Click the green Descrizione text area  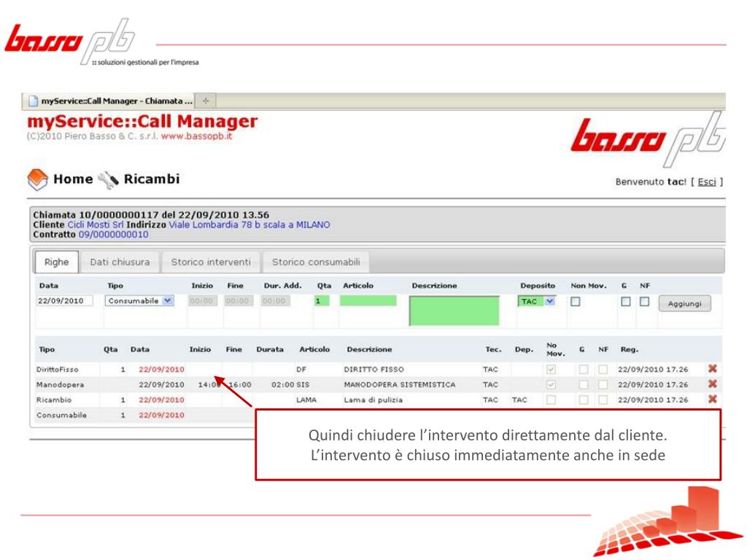[454, 311]
